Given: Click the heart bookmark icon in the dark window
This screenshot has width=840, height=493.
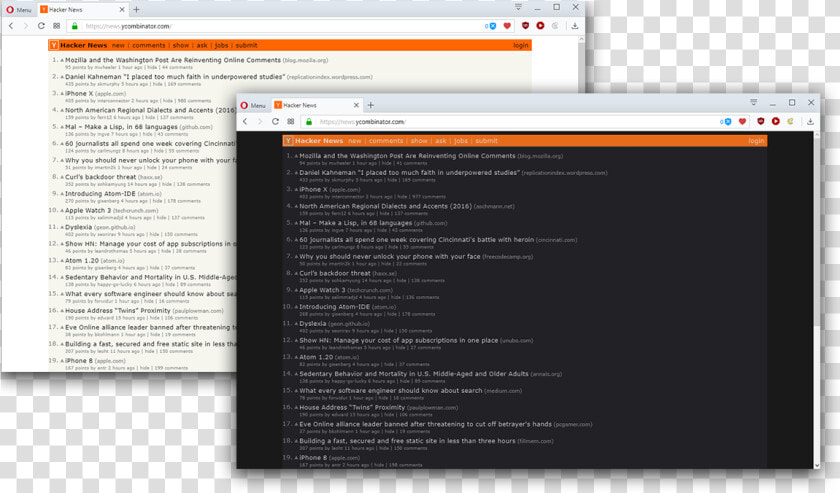Looking at the screenshot, I should pos(742,122).
